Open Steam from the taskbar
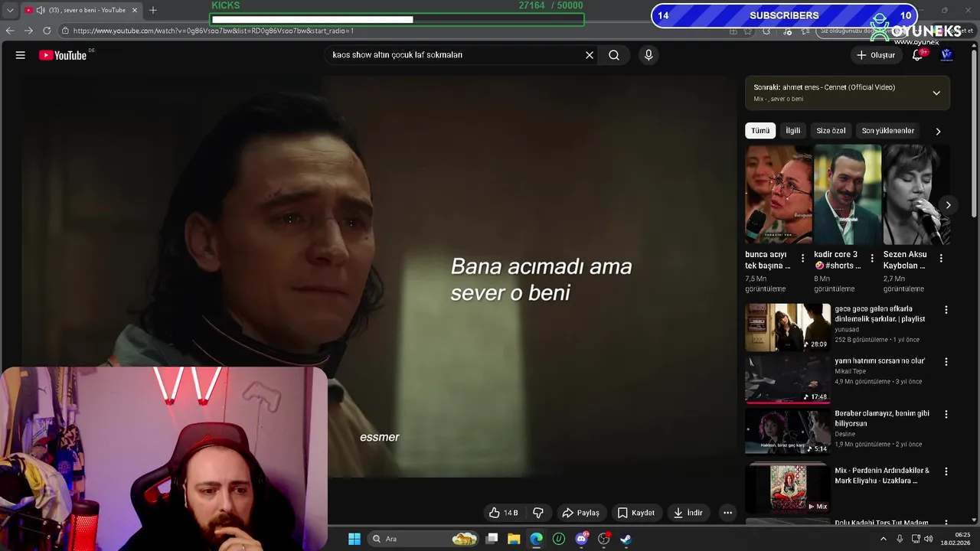 626,539
